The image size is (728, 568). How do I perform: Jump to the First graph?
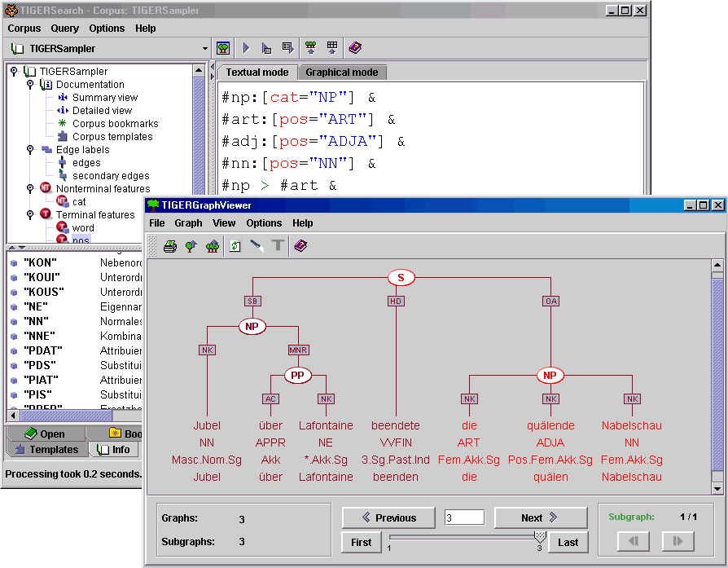[x=362, y=543]
